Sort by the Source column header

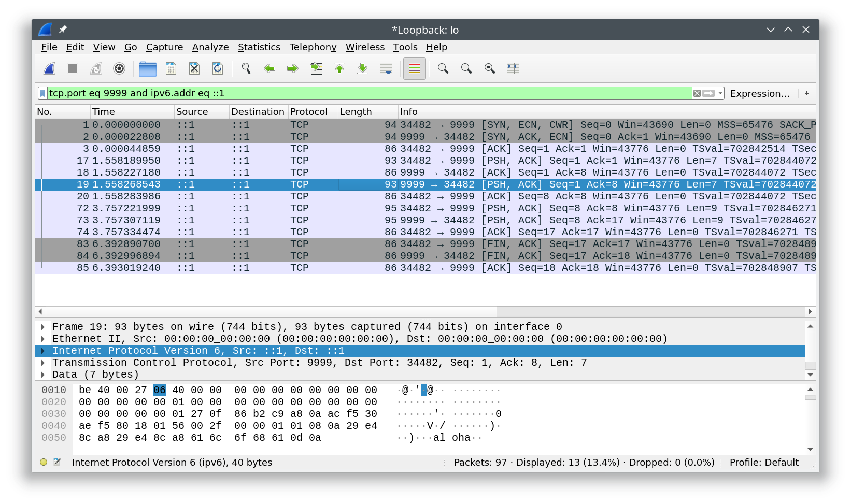coord(202,112)
